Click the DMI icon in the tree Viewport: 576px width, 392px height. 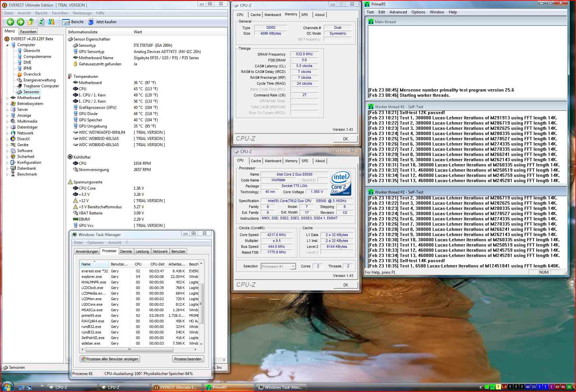point(20,62)
